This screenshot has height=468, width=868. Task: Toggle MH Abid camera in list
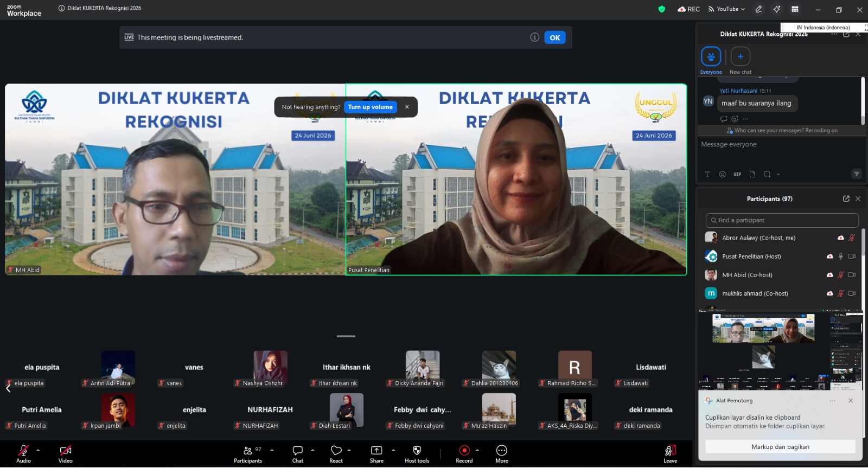point(852,275)
